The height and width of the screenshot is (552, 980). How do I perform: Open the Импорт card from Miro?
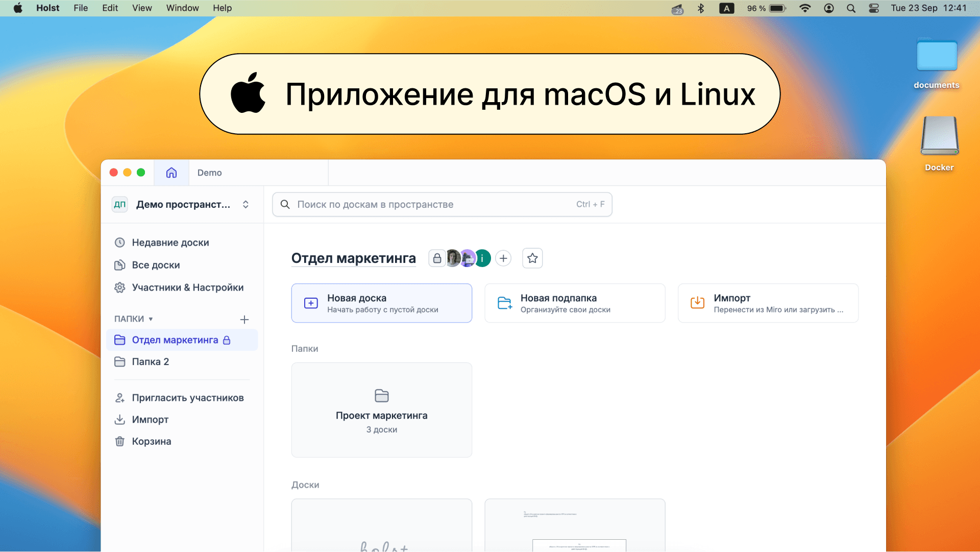pyautogui.click(x=768, y=303)
